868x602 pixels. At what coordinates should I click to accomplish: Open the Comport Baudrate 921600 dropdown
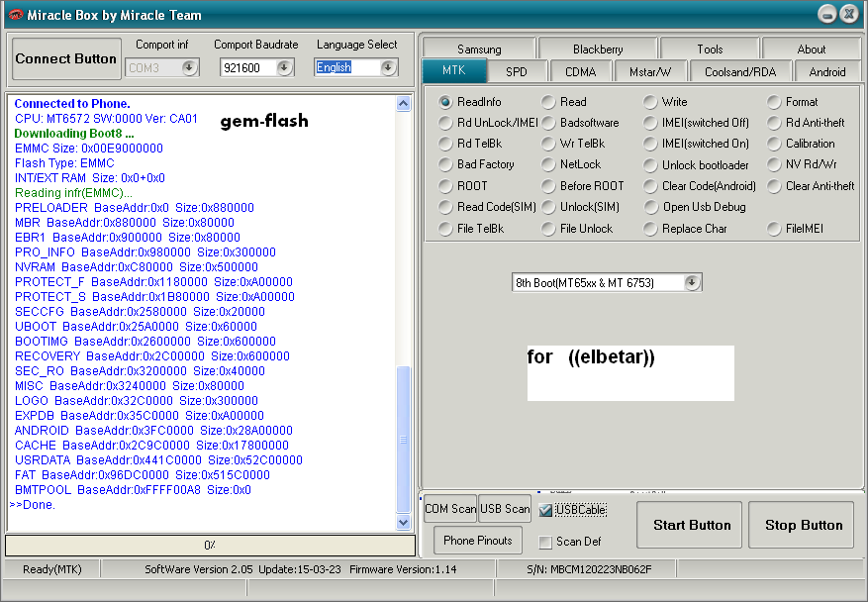pyautogui.click(x=284, y=67)
